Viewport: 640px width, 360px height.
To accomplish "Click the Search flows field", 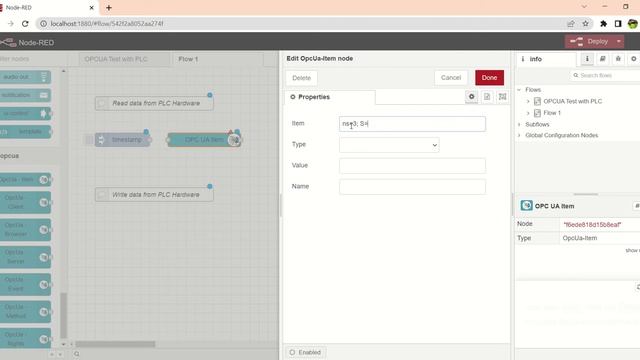I will point(605,76).
